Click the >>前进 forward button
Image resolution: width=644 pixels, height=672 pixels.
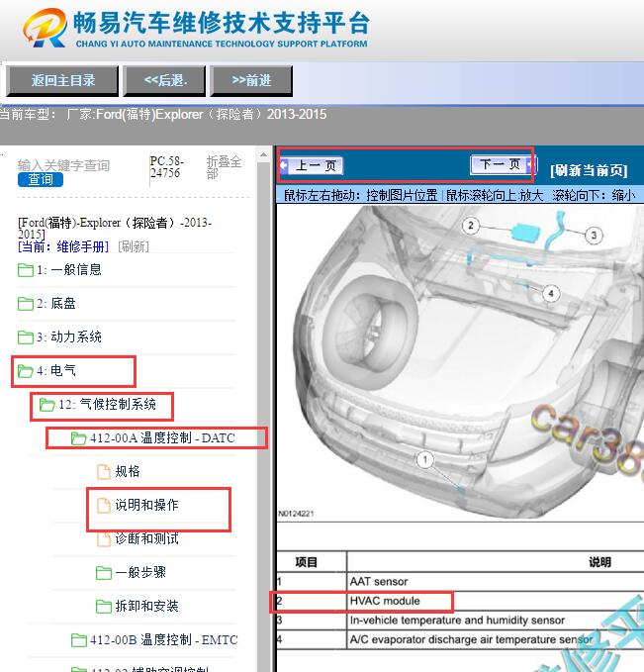coord(251,80)
